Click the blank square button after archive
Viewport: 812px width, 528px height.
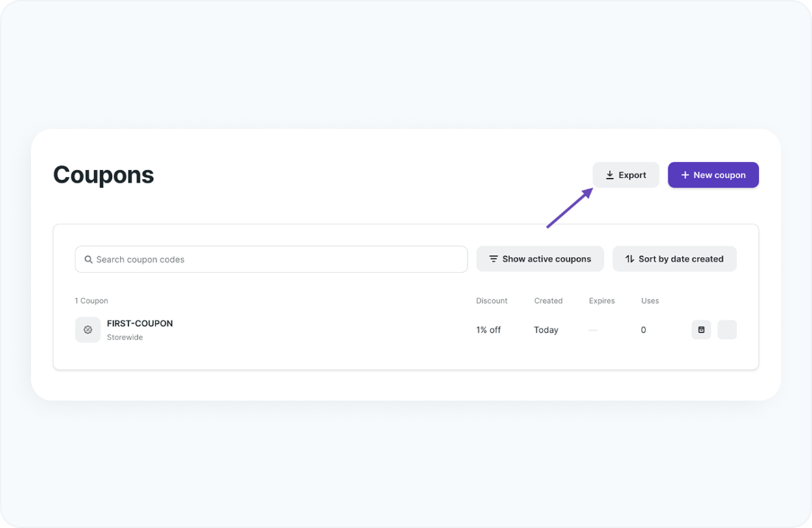pos(727,330)
